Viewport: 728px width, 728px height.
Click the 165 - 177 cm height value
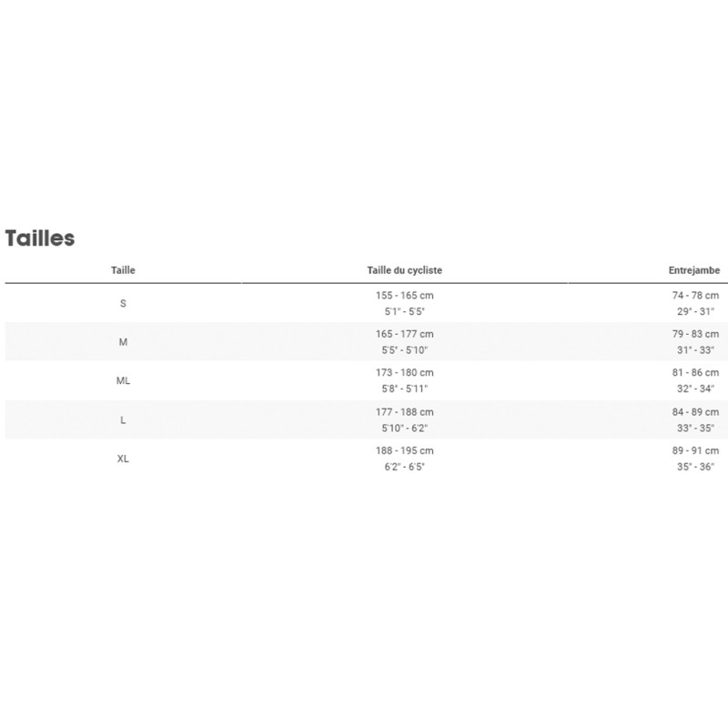tap(405, 335)
